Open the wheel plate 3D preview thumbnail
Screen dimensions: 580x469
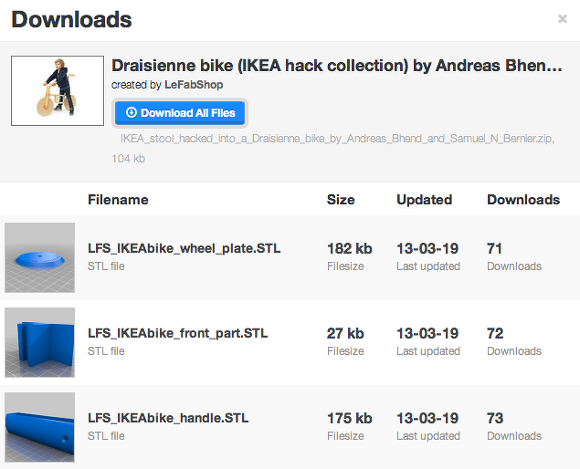pyautogui.click(x=40, y=257)
